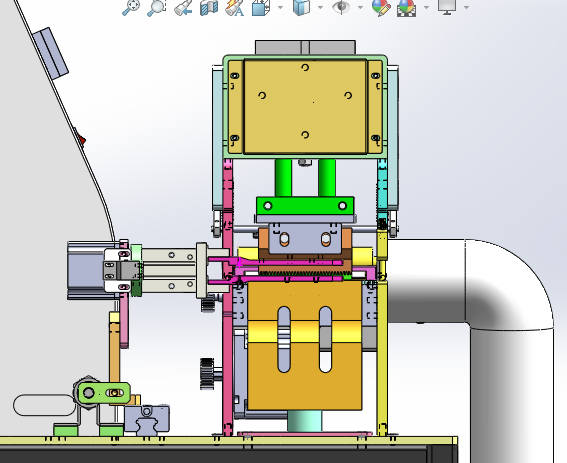This screenshot has height=463, width=567.
Task: Toggle Hide/Show Items eye icon
Action: click(341, 7)
